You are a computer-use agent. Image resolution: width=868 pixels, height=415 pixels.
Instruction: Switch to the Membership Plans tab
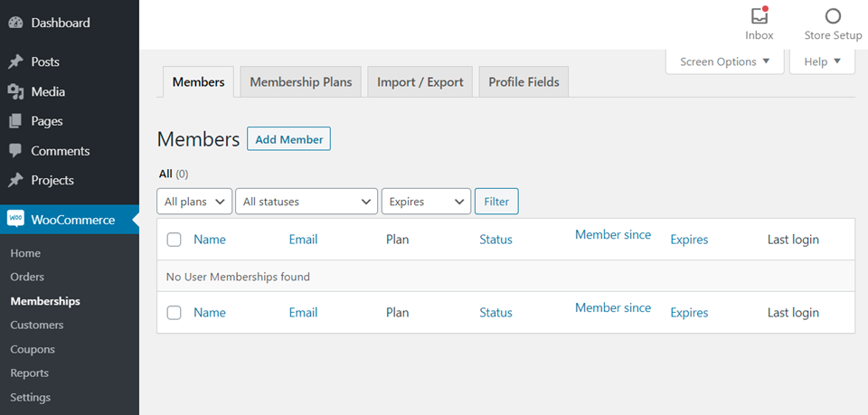pos(300,81)
